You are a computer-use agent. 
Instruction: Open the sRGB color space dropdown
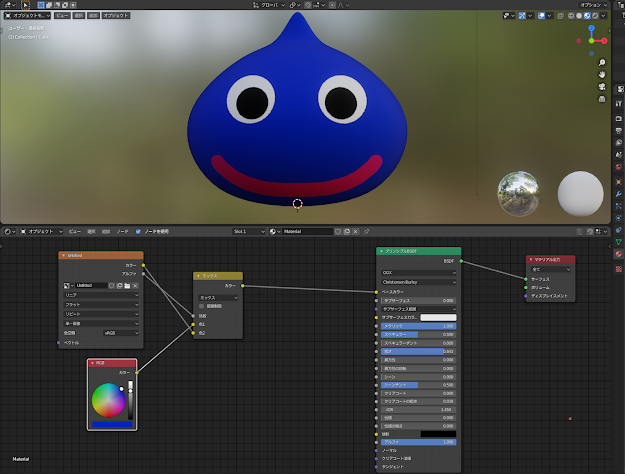point(121,333)
